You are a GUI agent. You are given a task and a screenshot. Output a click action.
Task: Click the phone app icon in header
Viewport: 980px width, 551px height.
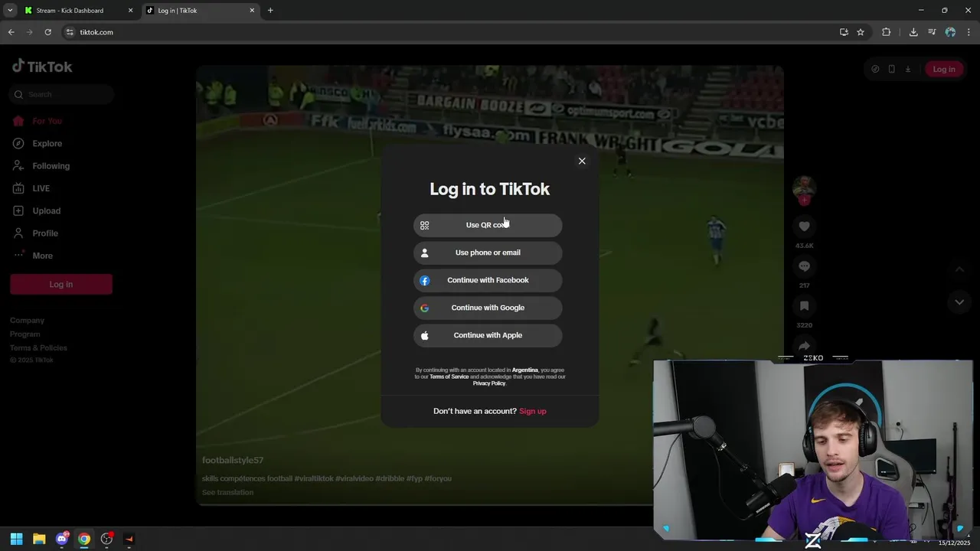pyautogui.click(x=892, y=69)
